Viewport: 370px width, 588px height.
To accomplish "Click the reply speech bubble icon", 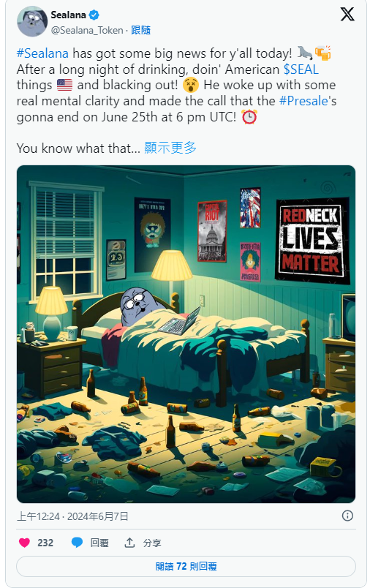I will 77,543.
